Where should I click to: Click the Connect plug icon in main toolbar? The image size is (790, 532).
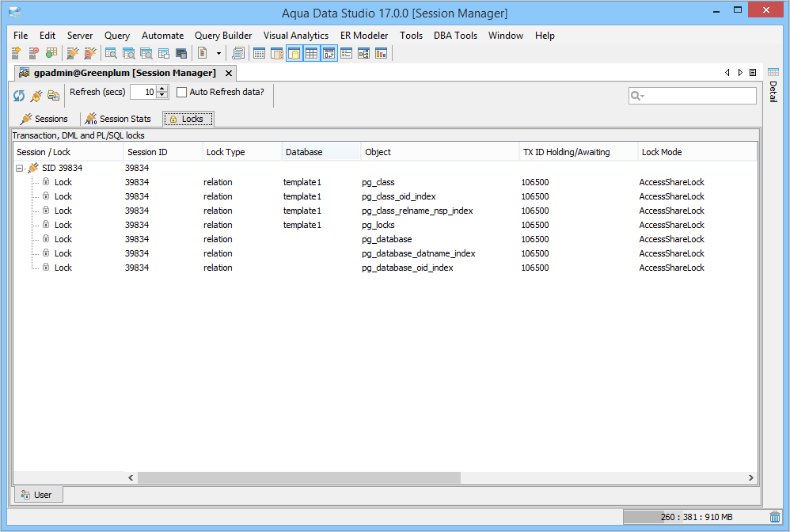[73, 53]
